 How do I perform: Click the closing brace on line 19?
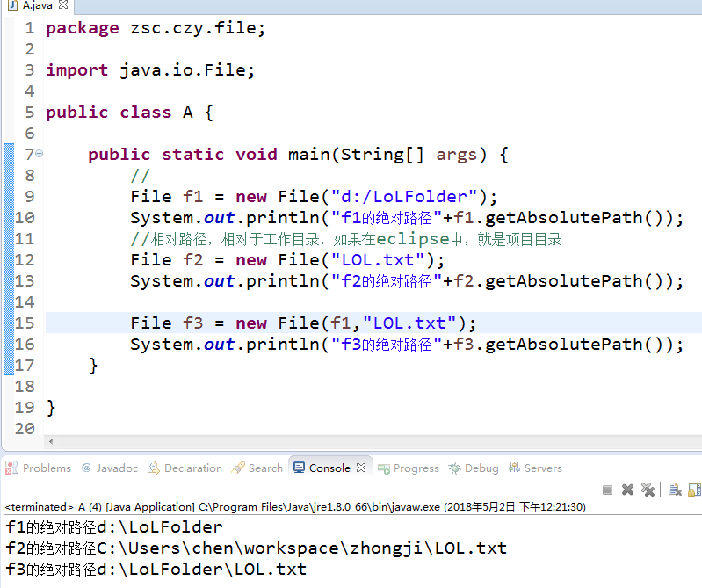pyautogui.click(x=51, y=408)
